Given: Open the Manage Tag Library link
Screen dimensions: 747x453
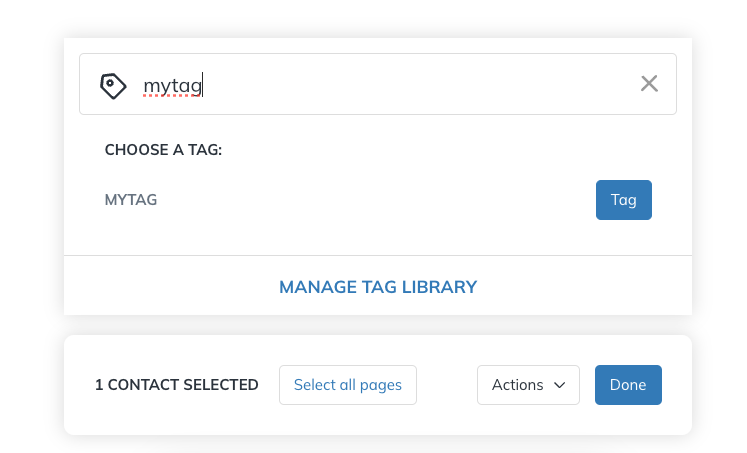Looking at the screenshot, I should tap(378, 287).
